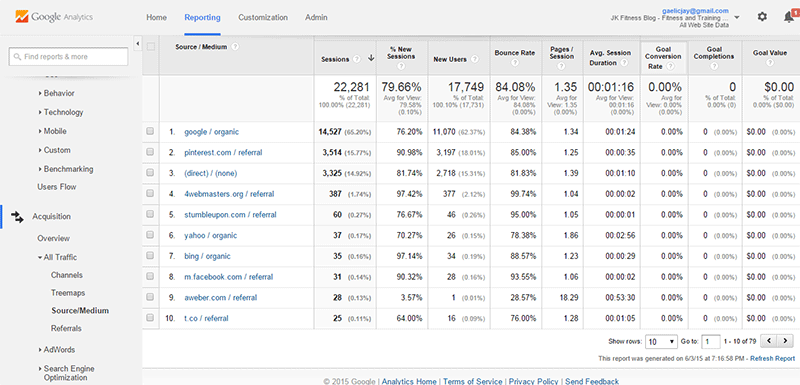Open Users Flow in sidebar
This screenshot has height=385, width=800.
click(x=57, y=187)
